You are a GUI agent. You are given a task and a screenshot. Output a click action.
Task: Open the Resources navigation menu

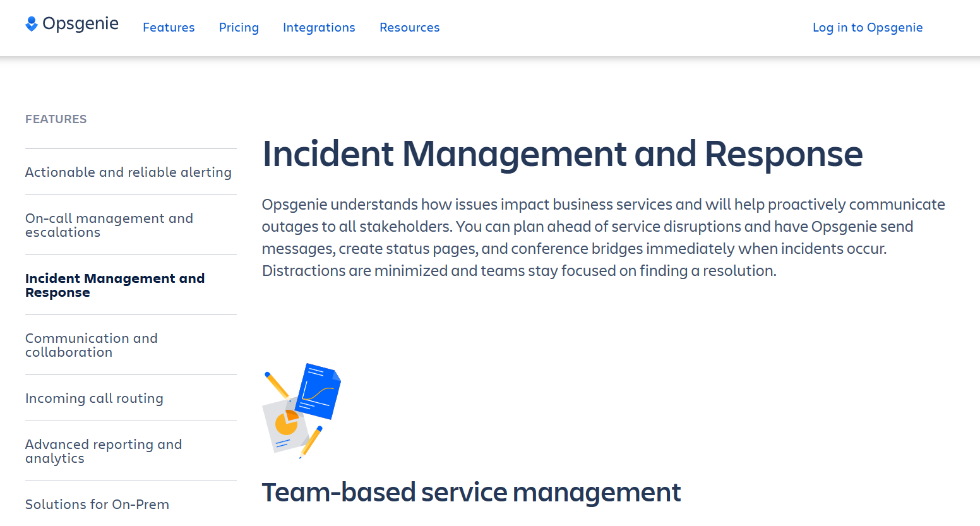409,28
